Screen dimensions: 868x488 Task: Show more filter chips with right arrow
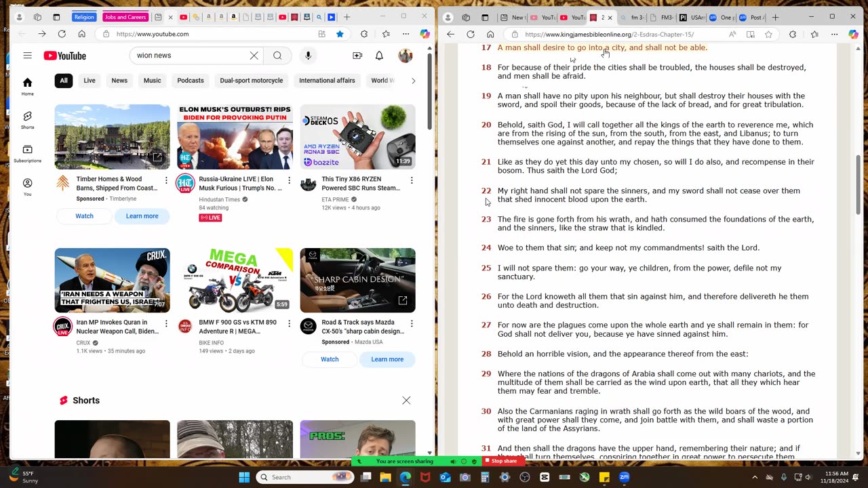coord(413,81)
